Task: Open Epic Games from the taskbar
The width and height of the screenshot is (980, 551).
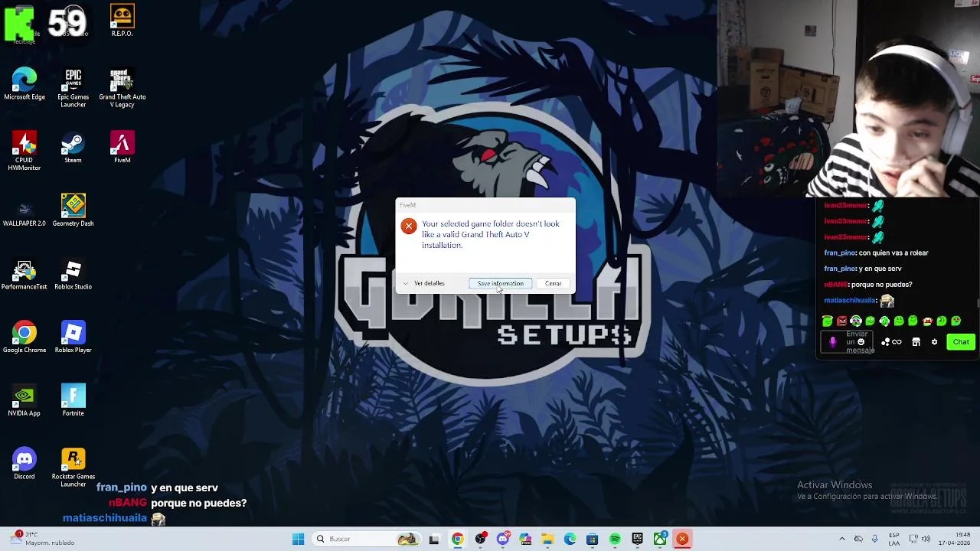Action: pos(637,540)
